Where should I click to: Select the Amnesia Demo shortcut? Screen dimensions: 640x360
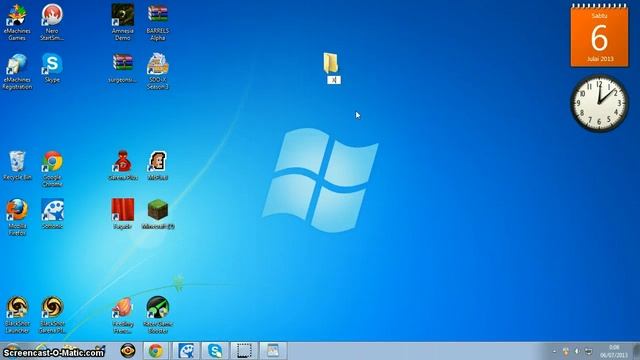tap(123, 22)
